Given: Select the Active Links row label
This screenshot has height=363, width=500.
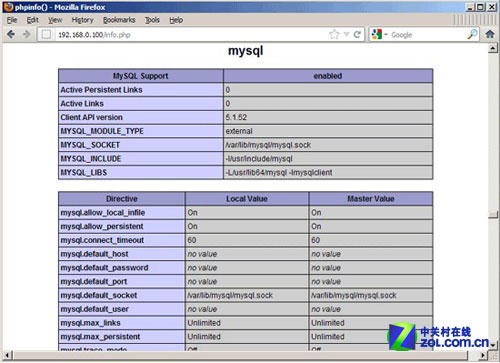Looking at the screenshot, I should pos(82,104).
